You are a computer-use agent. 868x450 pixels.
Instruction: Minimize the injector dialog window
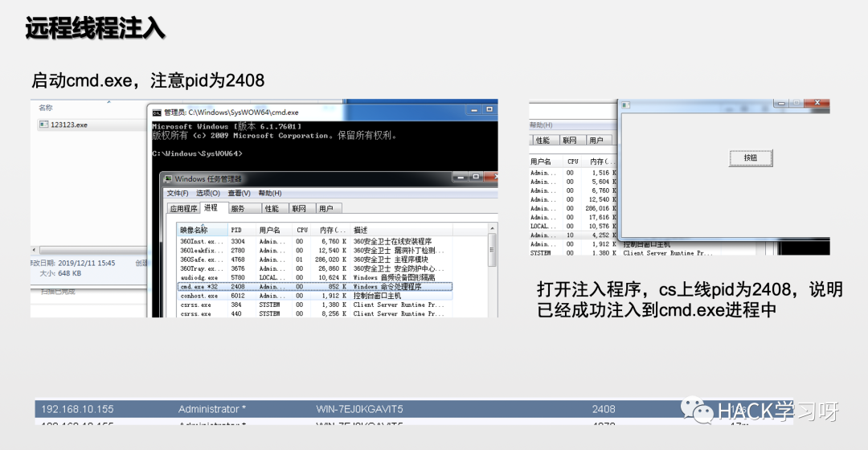click(x=781, y=103)
